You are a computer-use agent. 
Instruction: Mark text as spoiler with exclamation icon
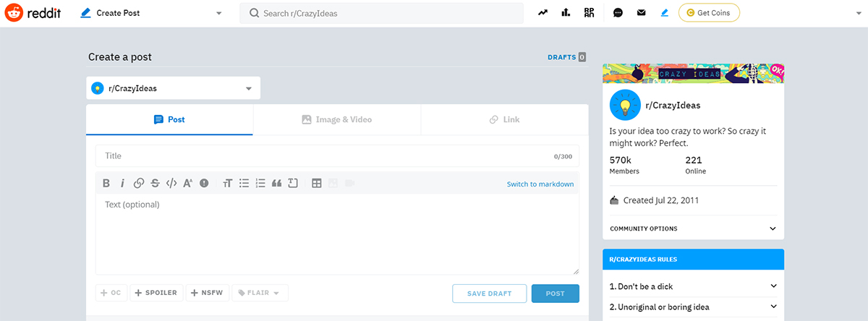204,184
